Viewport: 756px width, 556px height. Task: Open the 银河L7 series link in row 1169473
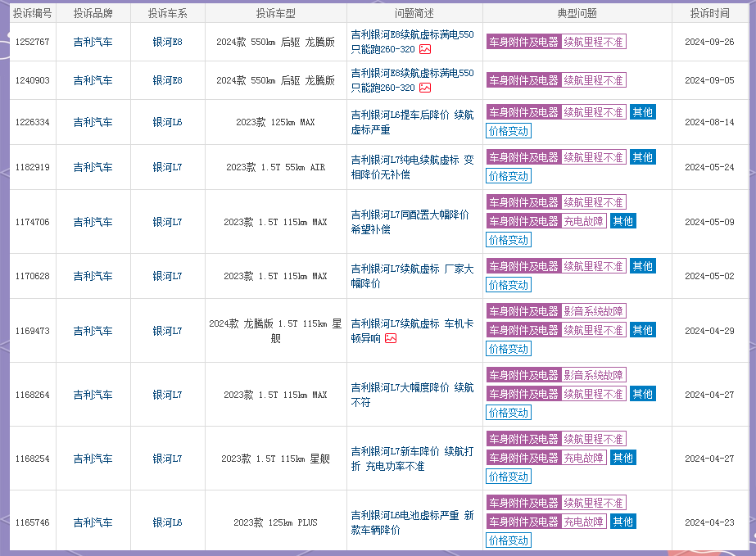pyautogui.click(x=167, y=331)
